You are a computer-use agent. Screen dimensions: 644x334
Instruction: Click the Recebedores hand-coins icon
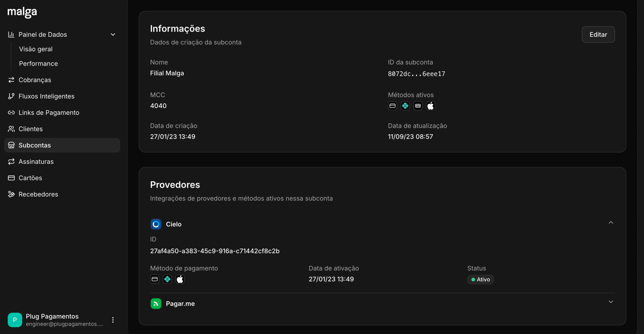[x=11, y=194]
